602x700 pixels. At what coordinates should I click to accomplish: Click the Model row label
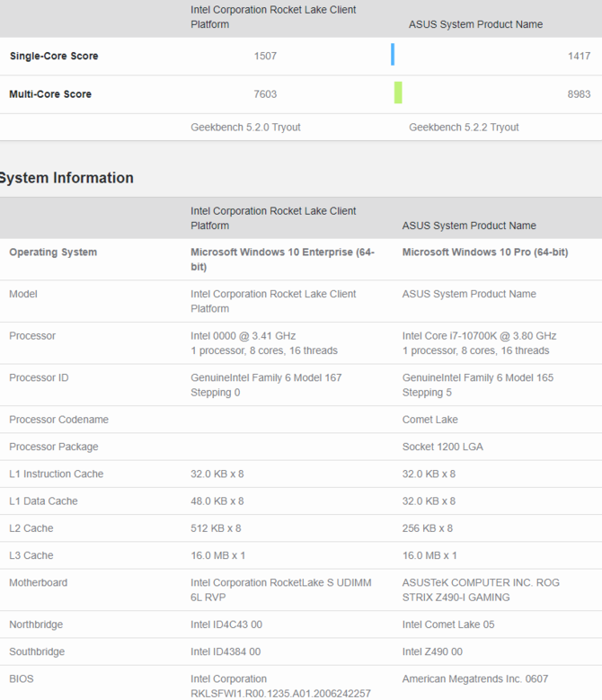click(23, 294)
